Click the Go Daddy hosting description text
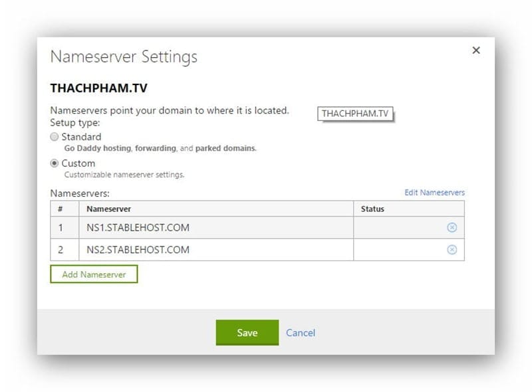532x392 pixels. pos(160,148)
